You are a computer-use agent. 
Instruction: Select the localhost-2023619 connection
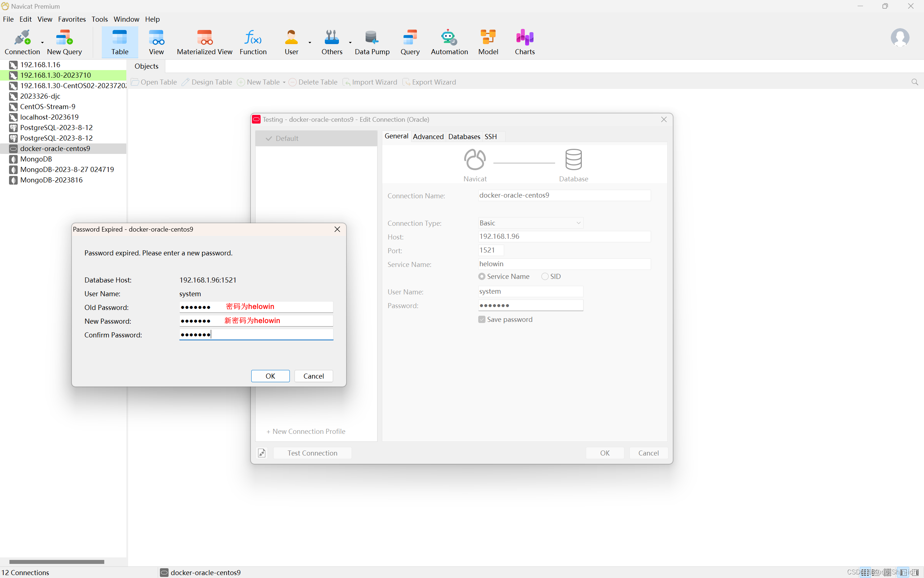63,117
